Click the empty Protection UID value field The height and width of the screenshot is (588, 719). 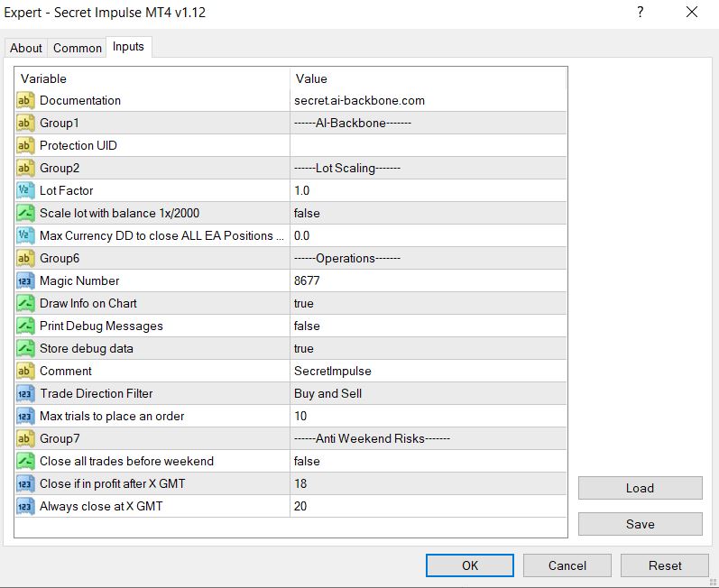point(429,145)
